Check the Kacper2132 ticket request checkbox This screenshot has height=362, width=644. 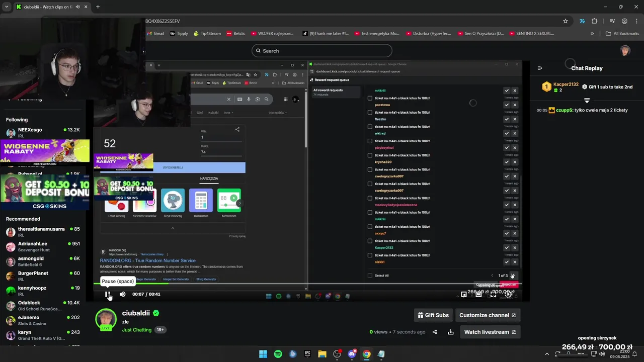tap(370, 241)
